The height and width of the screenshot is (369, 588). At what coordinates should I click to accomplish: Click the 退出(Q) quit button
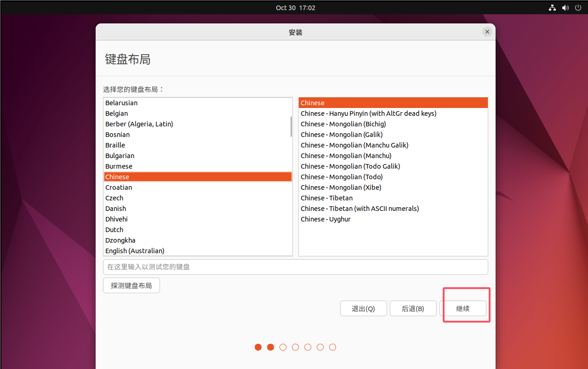[x=363, y=308]
